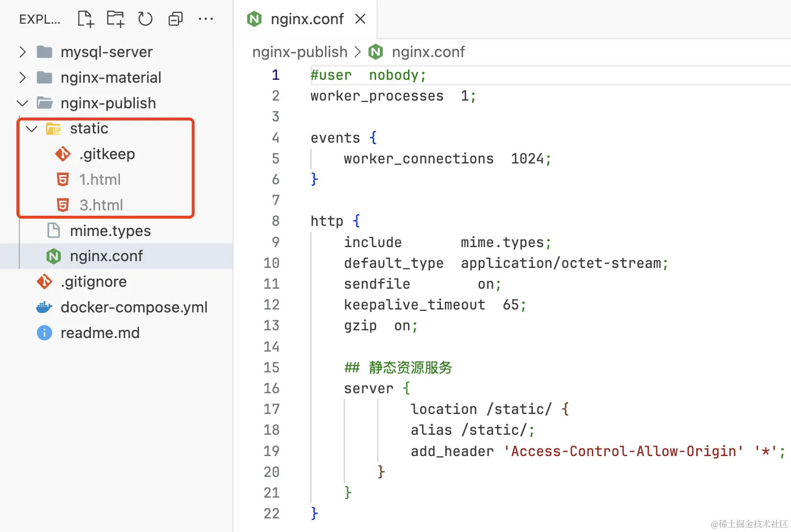Click the 'gzip' directive on line 13
Image resolution: width=791 pixels, height=532 pixels.
pos(360,325)
